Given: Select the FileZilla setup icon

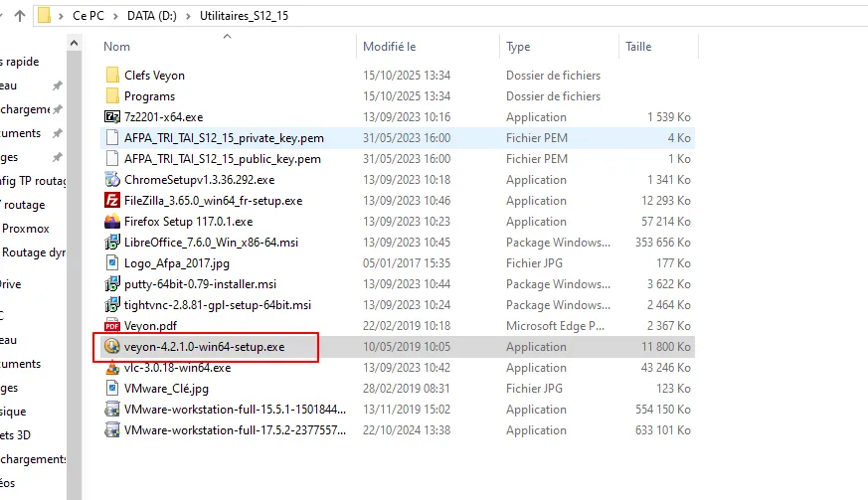Looking at the screenshot, I should [112, 201].
